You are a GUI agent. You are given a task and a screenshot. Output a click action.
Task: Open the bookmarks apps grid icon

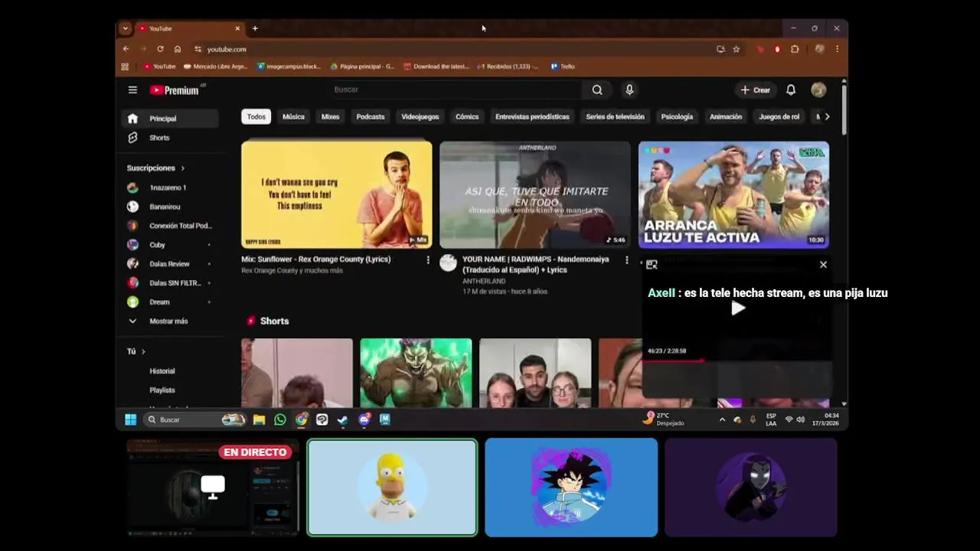point(125,67)
